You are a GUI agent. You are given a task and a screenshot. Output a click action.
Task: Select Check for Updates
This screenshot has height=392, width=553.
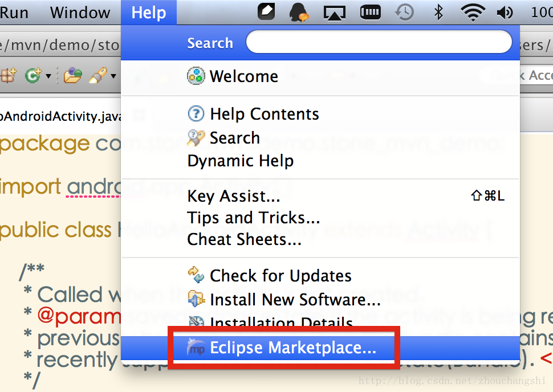coord(320,276)
